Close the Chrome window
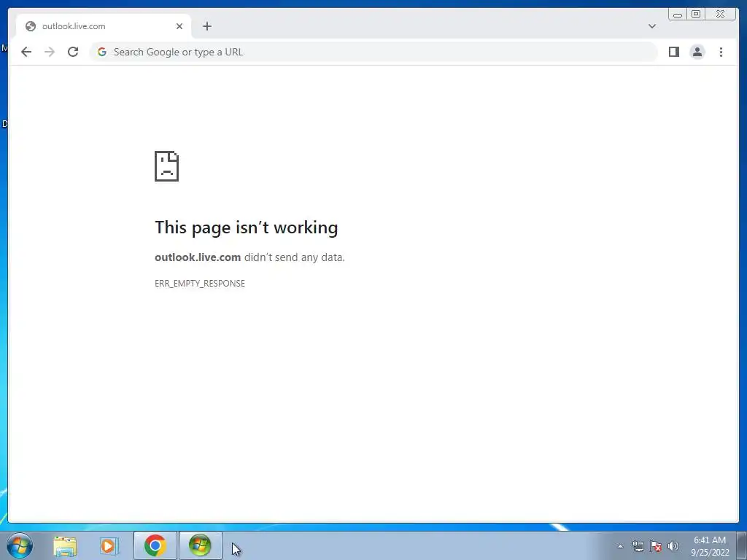The image size is (747, 560). [720, 15]
